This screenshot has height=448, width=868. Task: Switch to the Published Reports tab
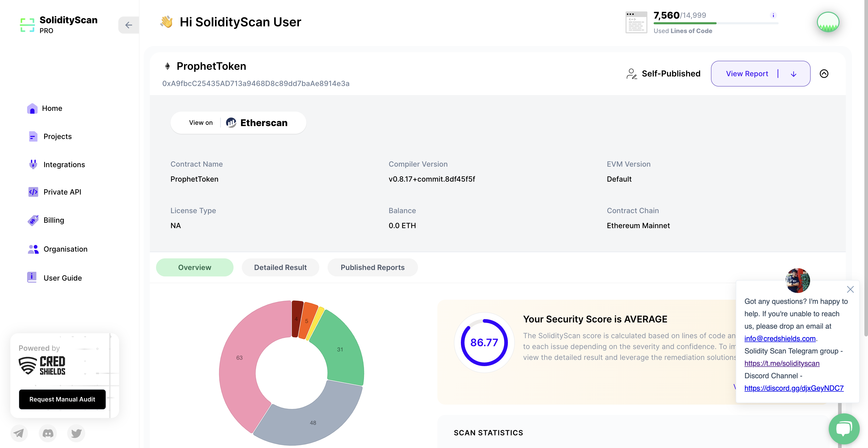coord(372,267)
